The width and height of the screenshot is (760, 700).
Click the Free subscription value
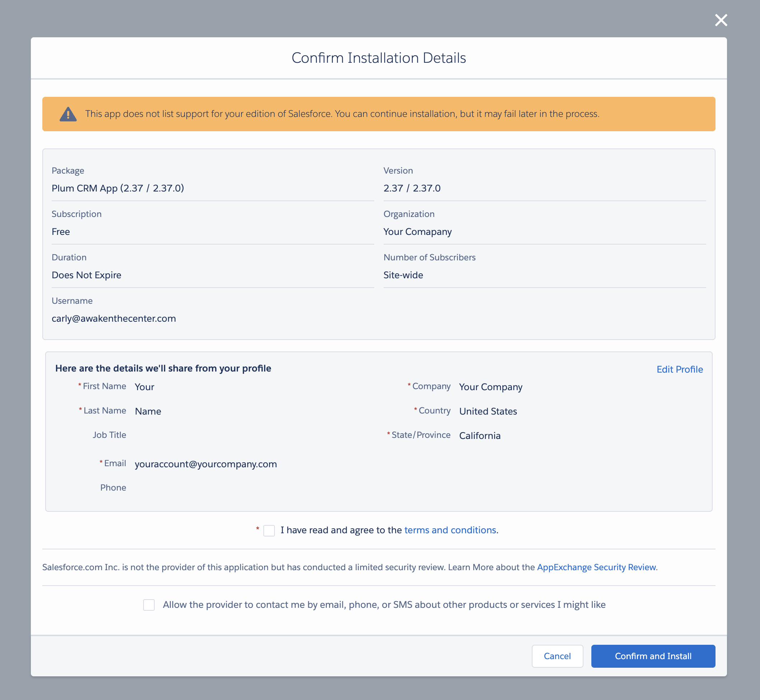[x=61, y=232]
